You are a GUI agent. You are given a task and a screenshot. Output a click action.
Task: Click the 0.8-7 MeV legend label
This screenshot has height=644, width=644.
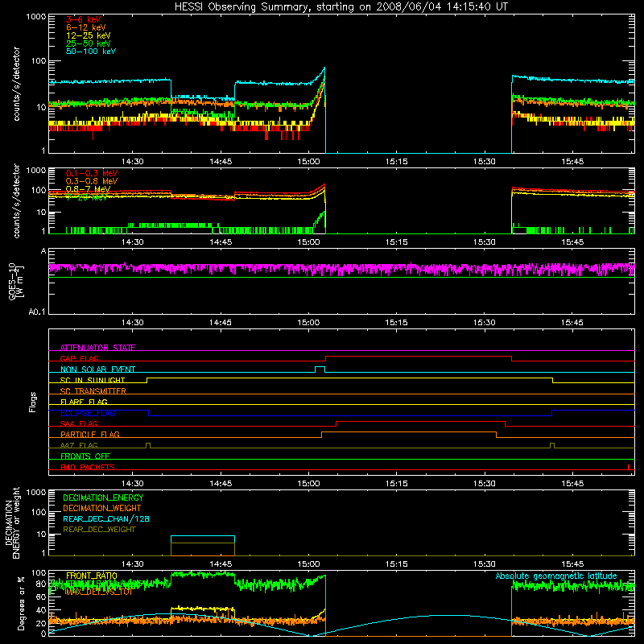coord(89,189)
